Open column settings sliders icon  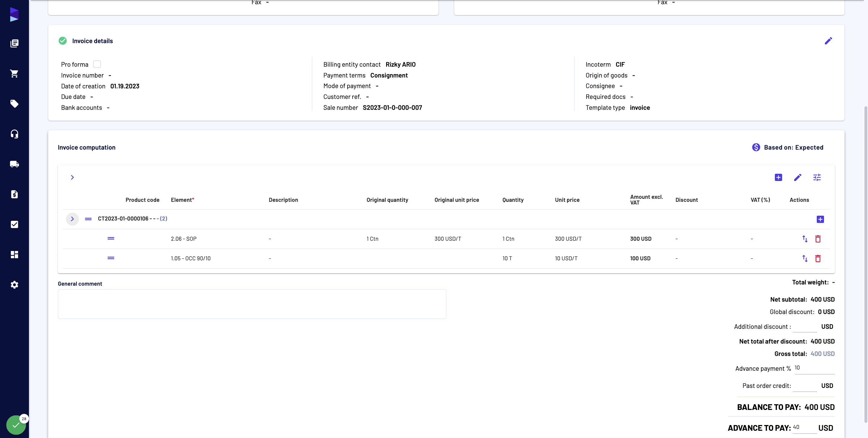pos(817,177)
